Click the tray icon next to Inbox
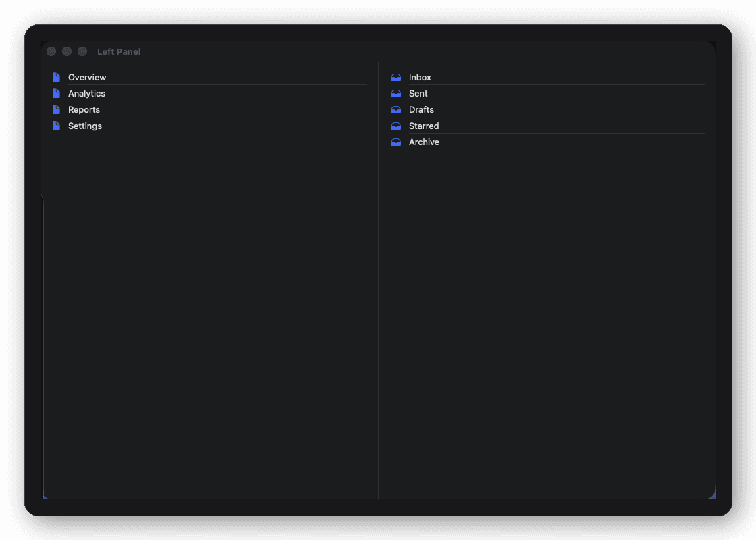This screenshot has width=756, height=540. tap(396, 77)
